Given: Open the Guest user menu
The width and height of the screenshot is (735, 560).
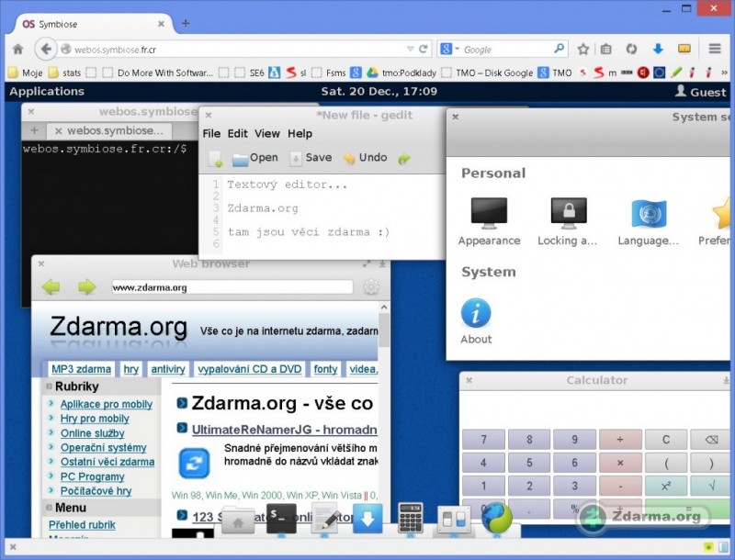Looking at the screenshot, I should [x=701, y=92].
